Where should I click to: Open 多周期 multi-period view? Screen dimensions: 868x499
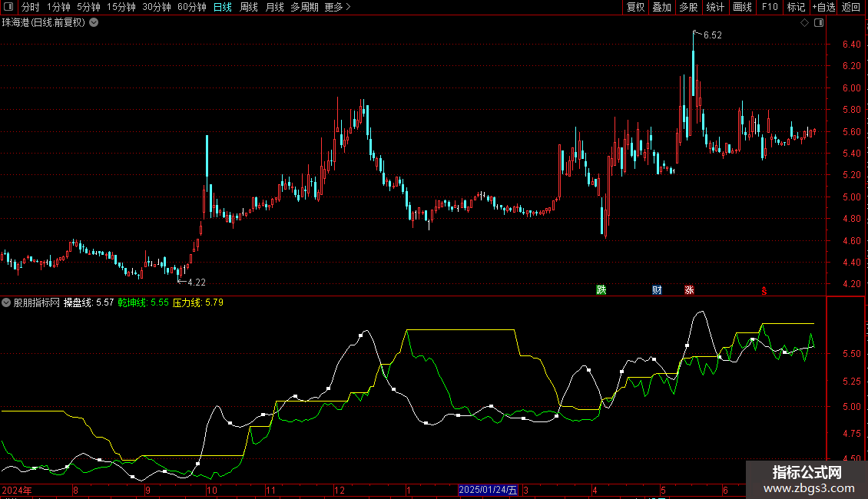(304, 7)
